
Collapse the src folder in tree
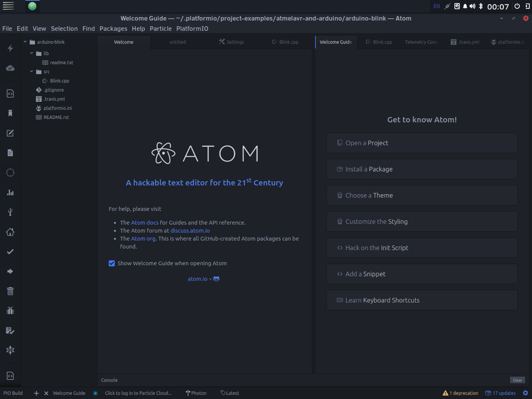(32, 71)
